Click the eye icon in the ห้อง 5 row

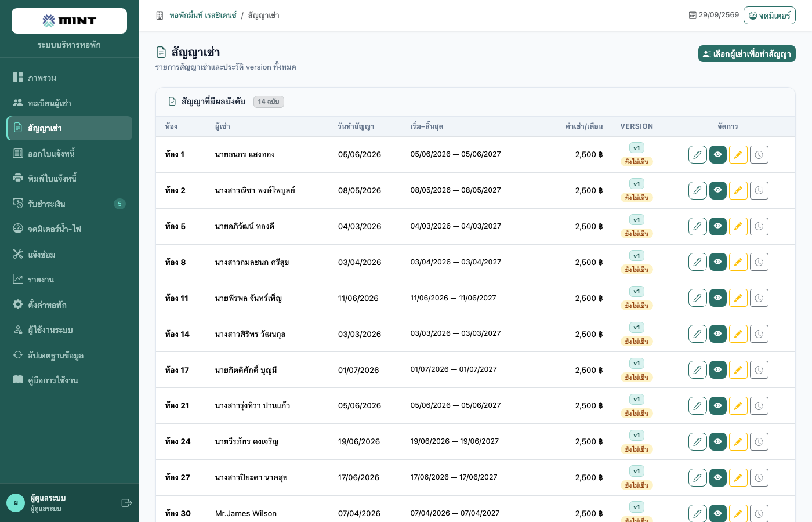[x=718, y=227]
